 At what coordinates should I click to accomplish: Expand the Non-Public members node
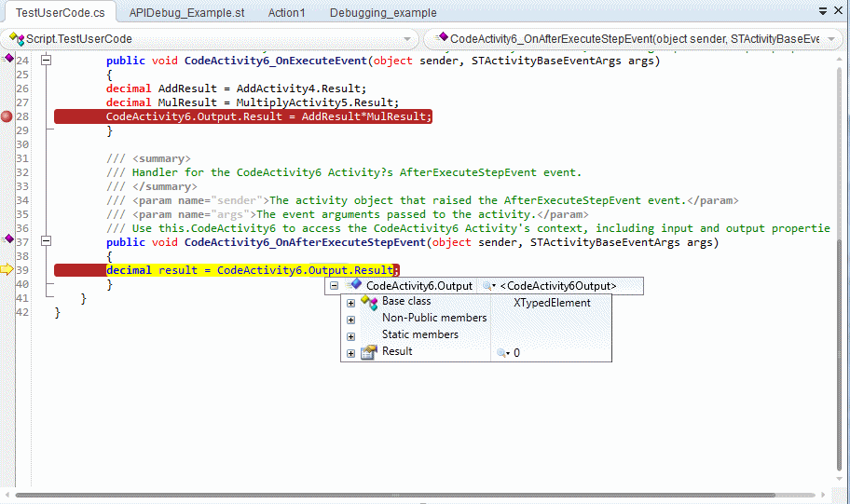pyautogui.click(x=350, y=320)
